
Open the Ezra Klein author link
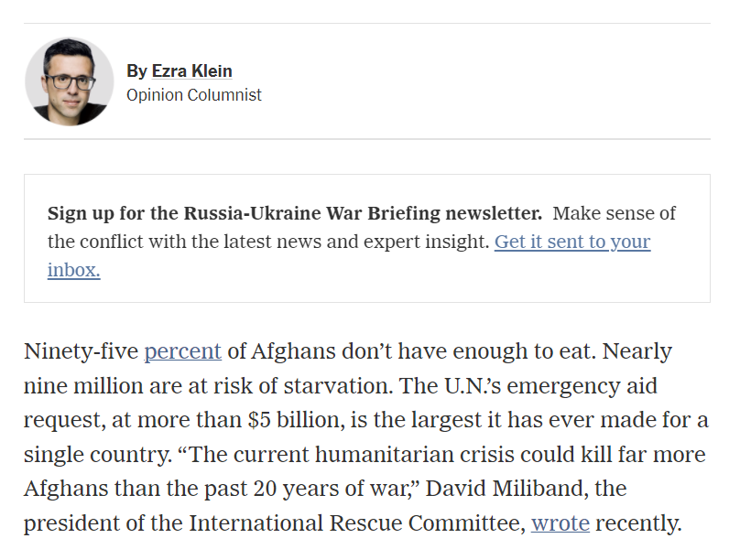click(x=191, y=70)
